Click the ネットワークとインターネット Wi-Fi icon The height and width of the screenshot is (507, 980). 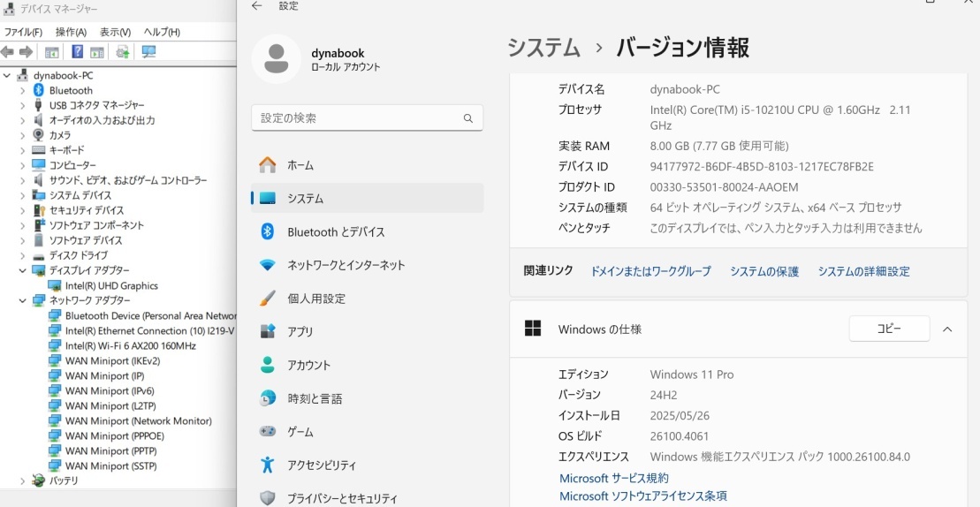coord(268,265)
